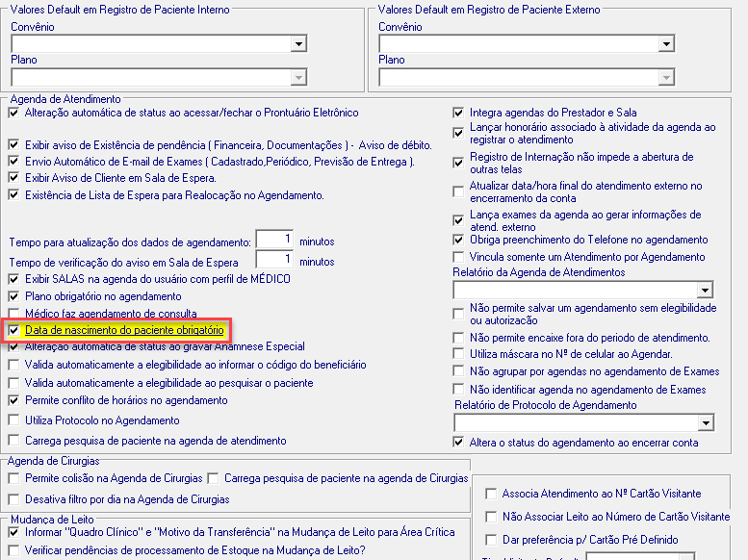Check Verificar pendências de processamento de Estoque

[x=13, y=550]
